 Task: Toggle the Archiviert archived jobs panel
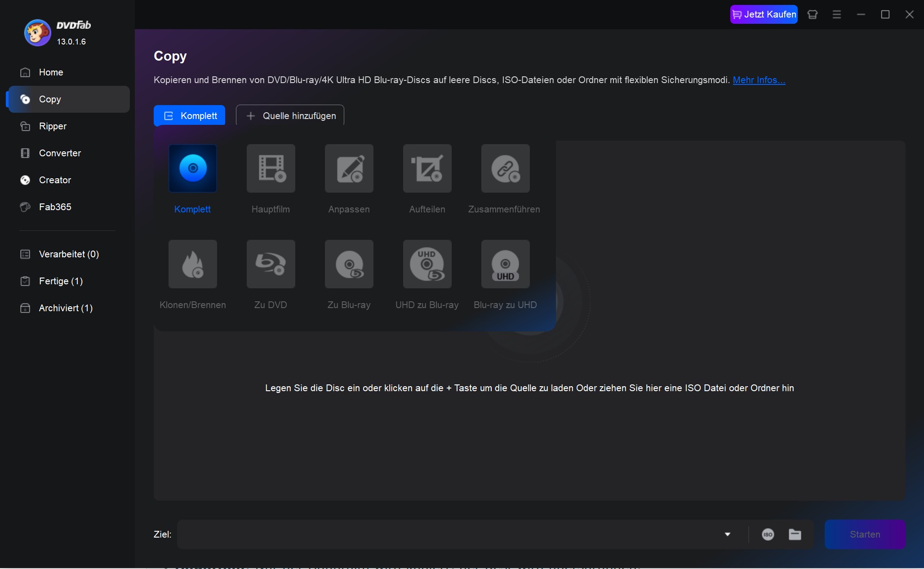point(65,307)
